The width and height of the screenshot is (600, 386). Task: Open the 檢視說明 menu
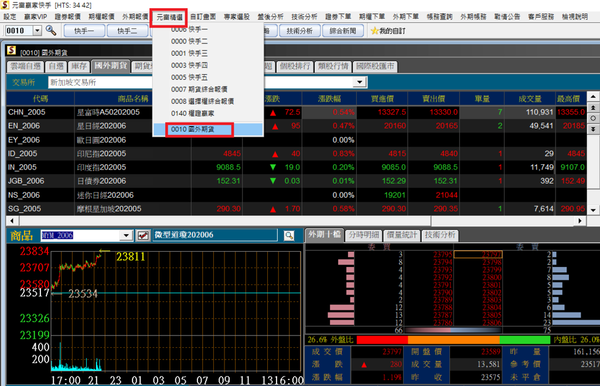[x=575, y=17]
